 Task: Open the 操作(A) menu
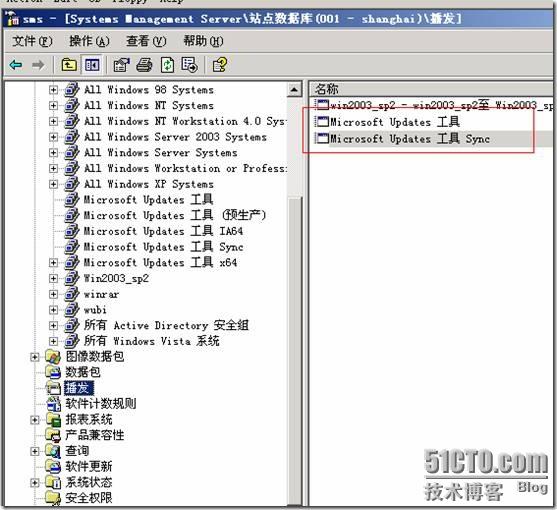coord(89,41)
